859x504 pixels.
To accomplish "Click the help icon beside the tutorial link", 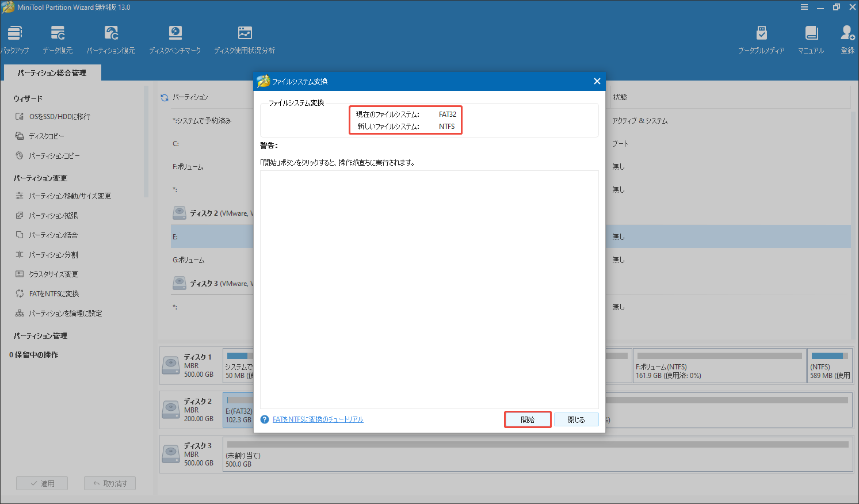I will point(264,419).
